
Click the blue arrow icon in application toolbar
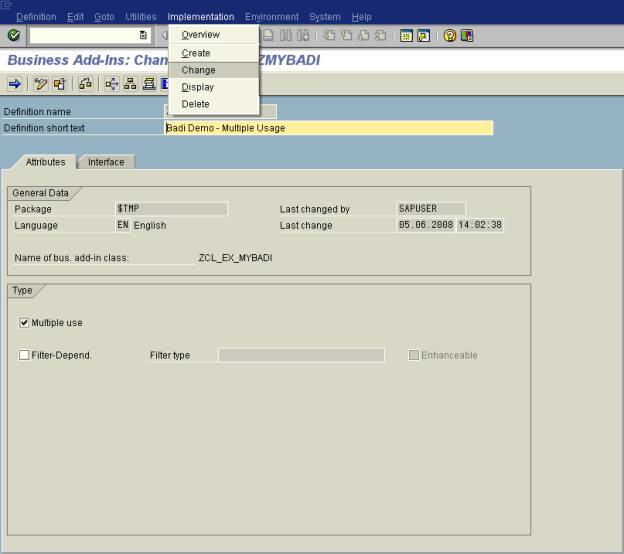pos(15,84)
